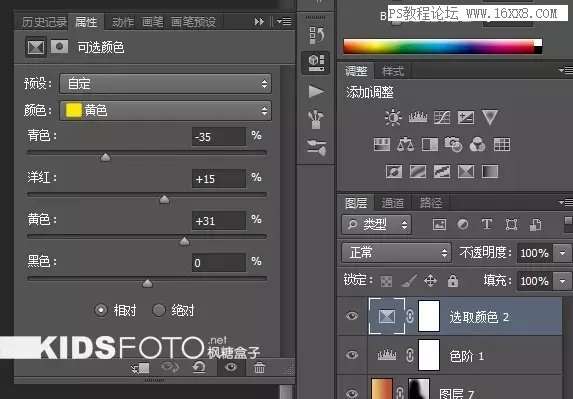Screen dimensions: 573x399
Task: Switch to the 路径 tab
Action: (x=430, y=203)
